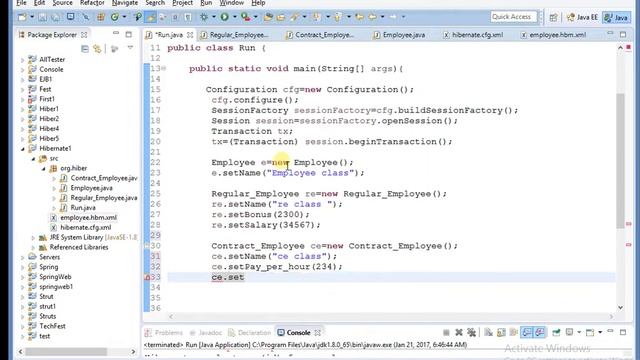Click the New Java Class green icon
Screen dimensions: 640x360
(x=115, y=17)
